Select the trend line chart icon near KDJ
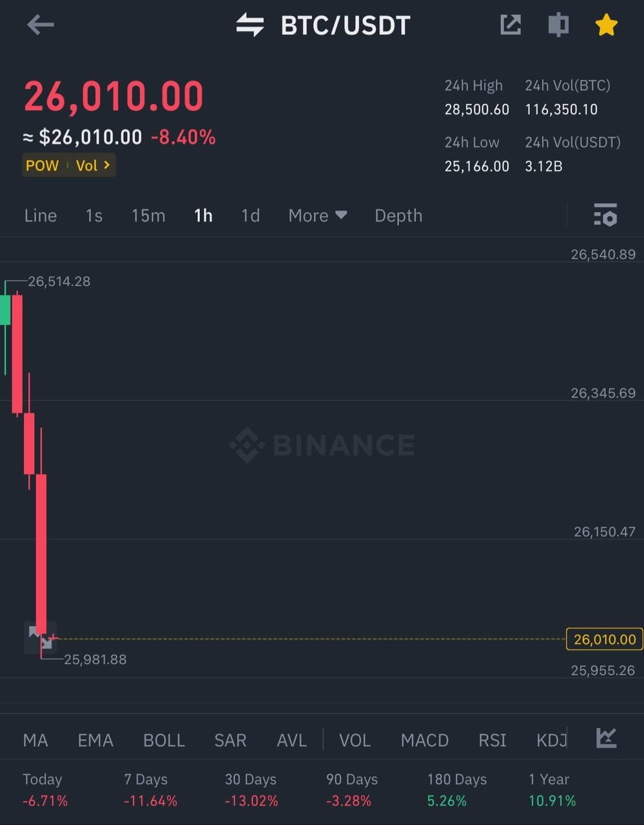Image resolution: width=644 pixels, height=825 pixels. click(x=605, y=740)
